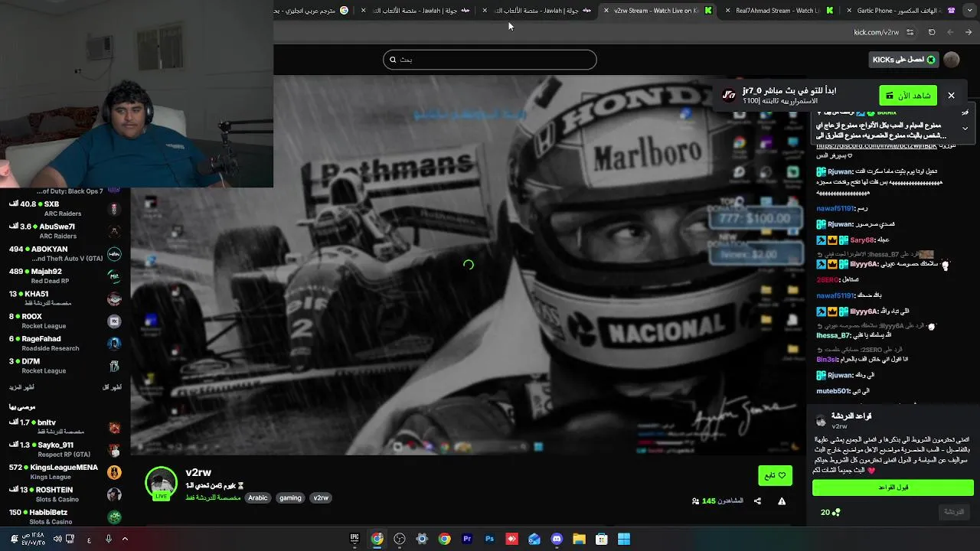Screen dimensions: 980x551
Task: Open KHA51 channel in sidebar
Action: [65, 298]
